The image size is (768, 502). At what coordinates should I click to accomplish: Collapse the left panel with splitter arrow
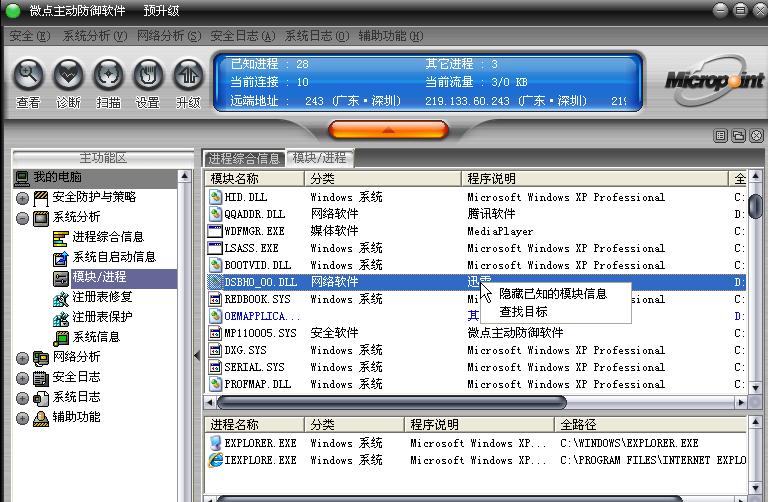pyautogui.click(x=197, y=356)
